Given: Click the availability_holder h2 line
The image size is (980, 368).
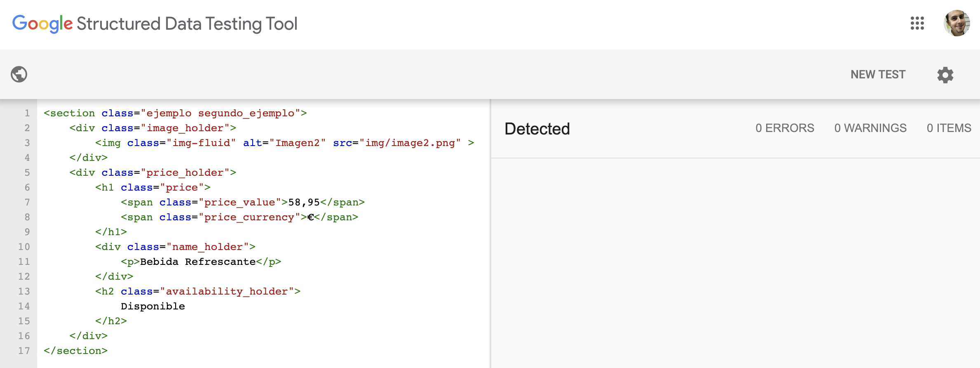Looking at the screenshot, I should (x=198, y=291).
